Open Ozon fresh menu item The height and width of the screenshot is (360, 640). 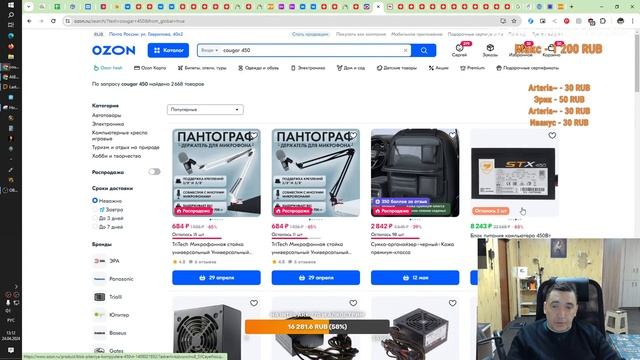click(x=108, y=68)
